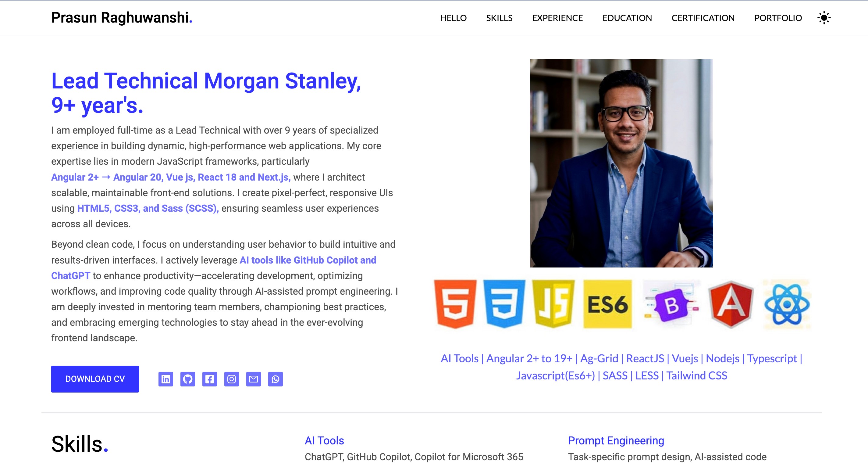
Task: Open the LinkedIn social icon
Action: coord(166,379)
